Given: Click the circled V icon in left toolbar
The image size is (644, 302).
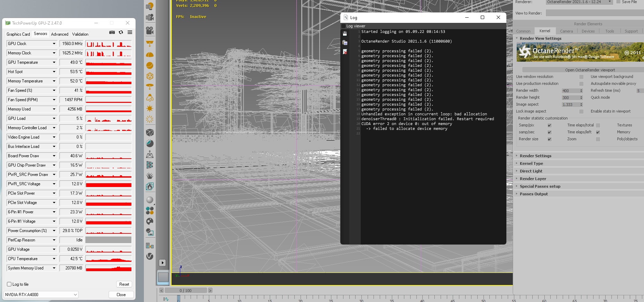Looking at the screenshot, I should pos(150,256).
